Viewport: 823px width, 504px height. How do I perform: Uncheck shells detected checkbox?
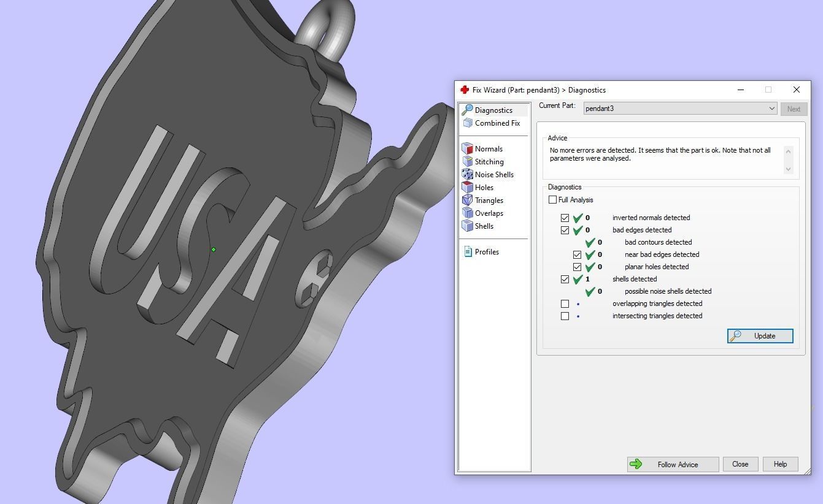coord(565,279)
